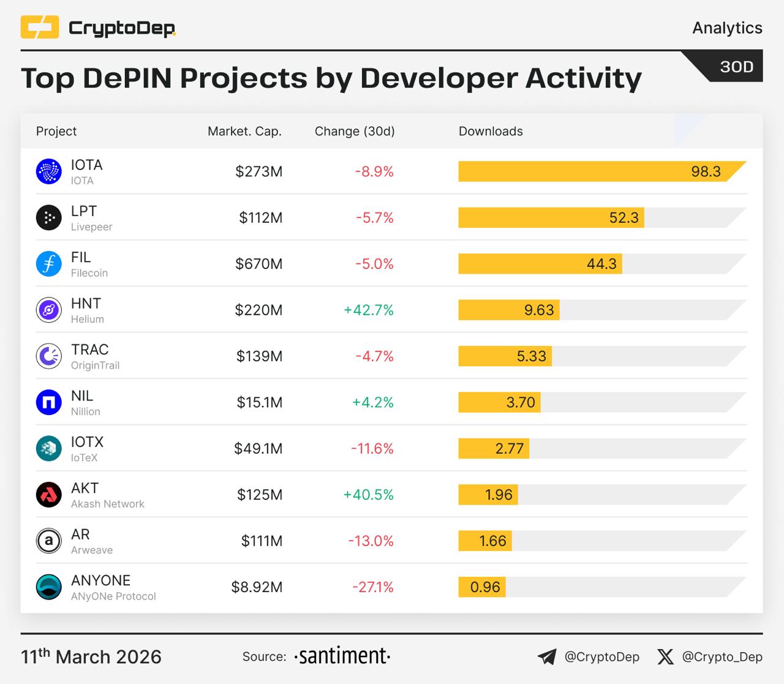
Task: Select the Arweave AR icon
Action: pyautogui.click(x=49, y=541)
